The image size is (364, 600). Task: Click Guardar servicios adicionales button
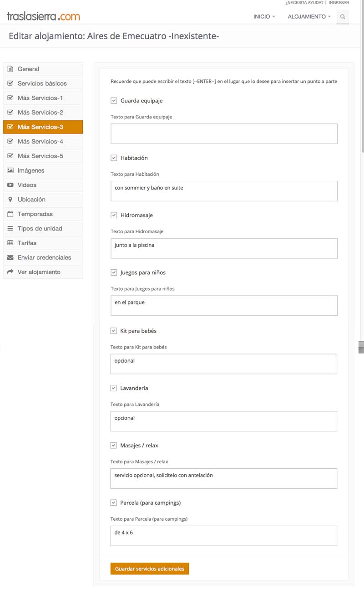tap(150, 569)
